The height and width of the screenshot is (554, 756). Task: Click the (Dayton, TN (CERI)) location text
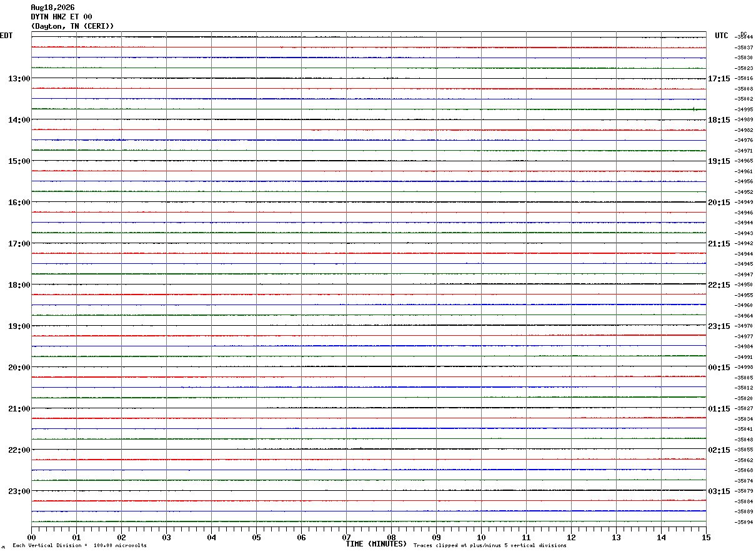click(72, 26)
